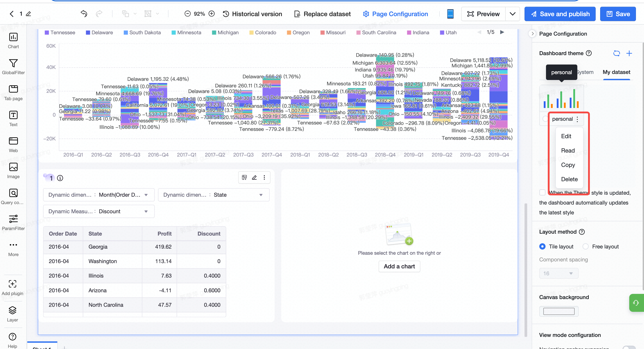The image size is (644, 349).
Task: Toggle Michigan series in chart legend
Action: pyautogui.click(x=225, y=32)
